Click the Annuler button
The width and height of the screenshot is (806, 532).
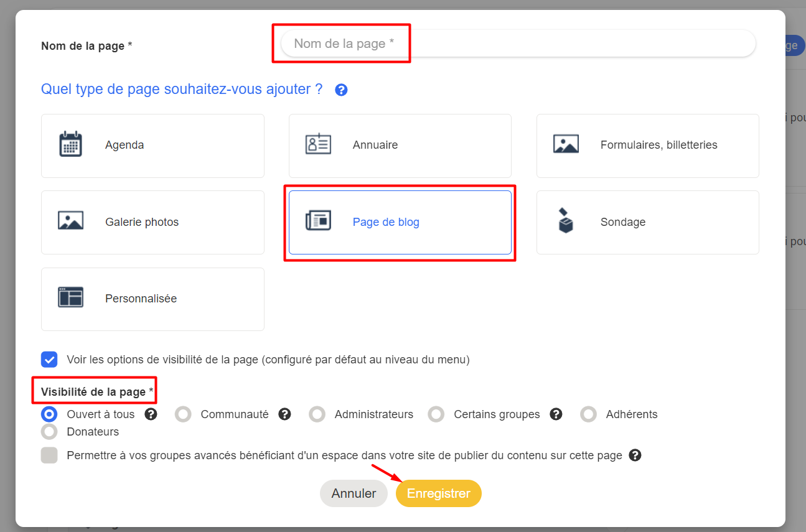tap(354, 493)
